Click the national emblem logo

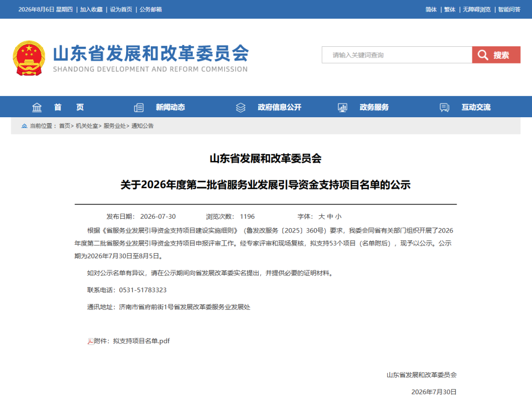29,58
